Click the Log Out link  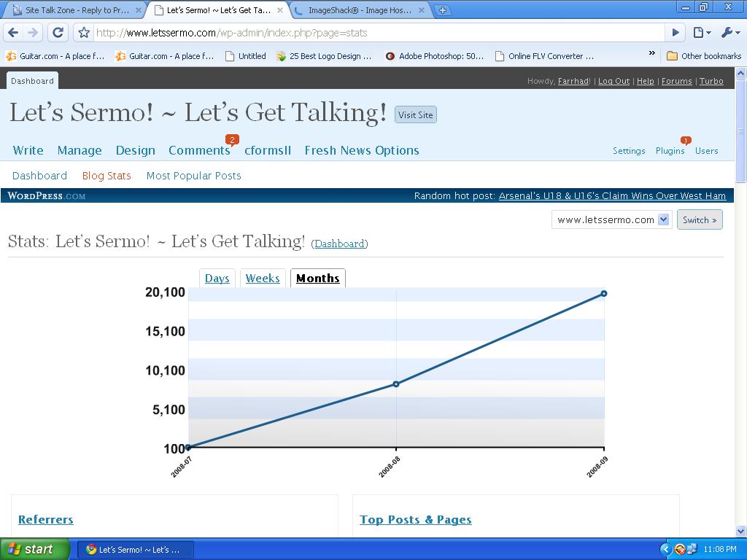tap(614, 81)
